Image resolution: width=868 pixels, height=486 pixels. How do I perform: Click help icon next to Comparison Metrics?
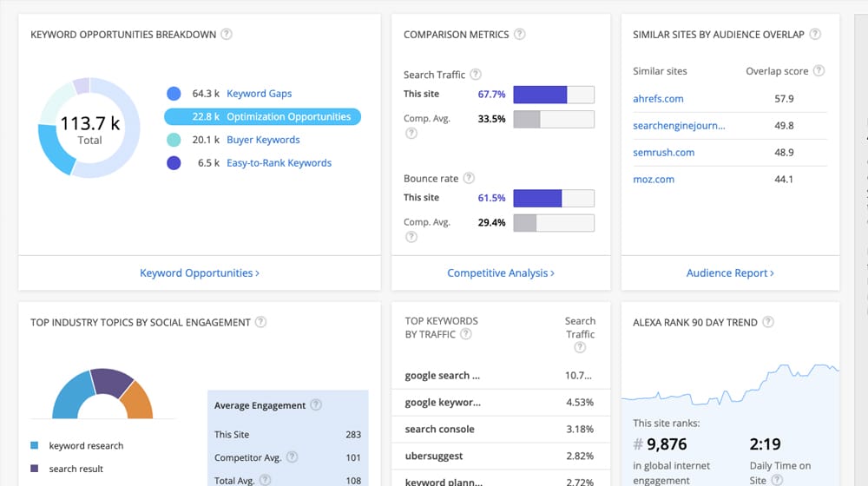tap(519, 35)
